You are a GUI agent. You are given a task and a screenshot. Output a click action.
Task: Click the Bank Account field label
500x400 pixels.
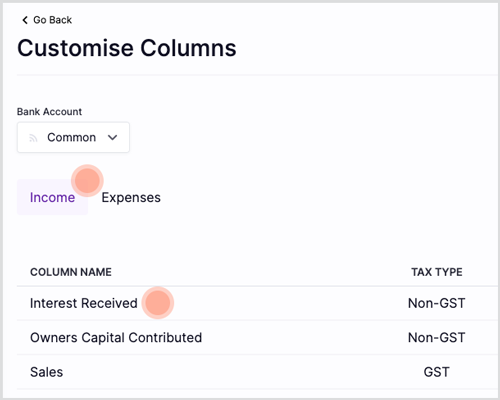(x=49, y=112)
